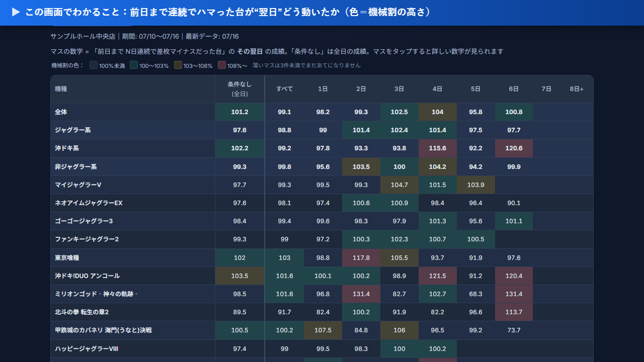Select the 2日 column header
Image resolution: width=644 pixels, height=362 pixels.
pos(361,89)
